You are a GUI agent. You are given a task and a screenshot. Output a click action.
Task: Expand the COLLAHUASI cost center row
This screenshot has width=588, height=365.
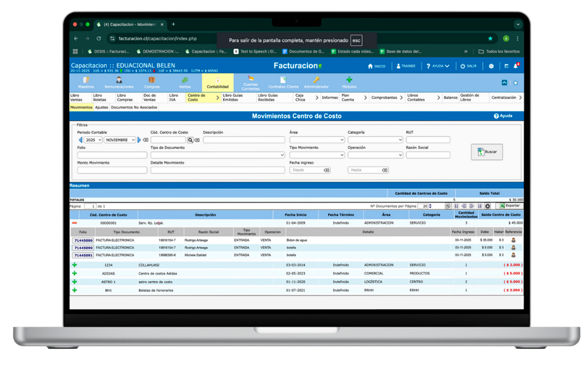(74, 265)
